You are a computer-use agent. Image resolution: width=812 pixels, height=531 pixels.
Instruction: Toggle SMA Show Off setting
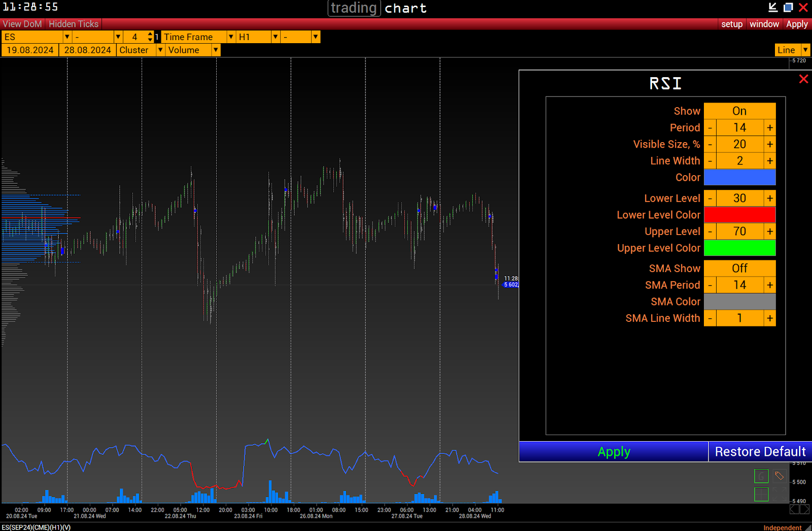739,269
